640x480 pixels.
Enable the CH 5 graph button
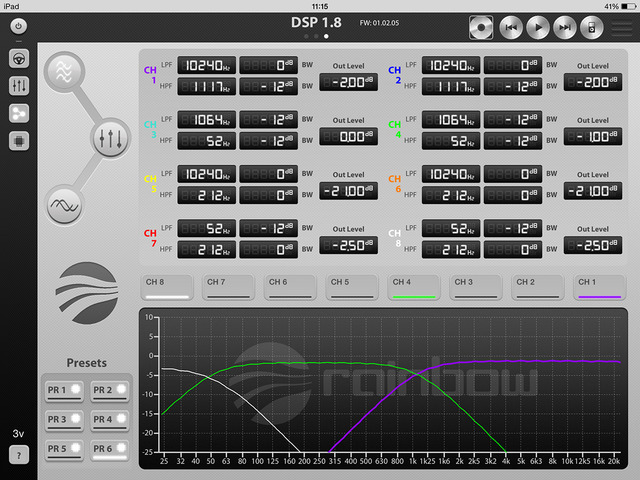click(x=353, y=287)
